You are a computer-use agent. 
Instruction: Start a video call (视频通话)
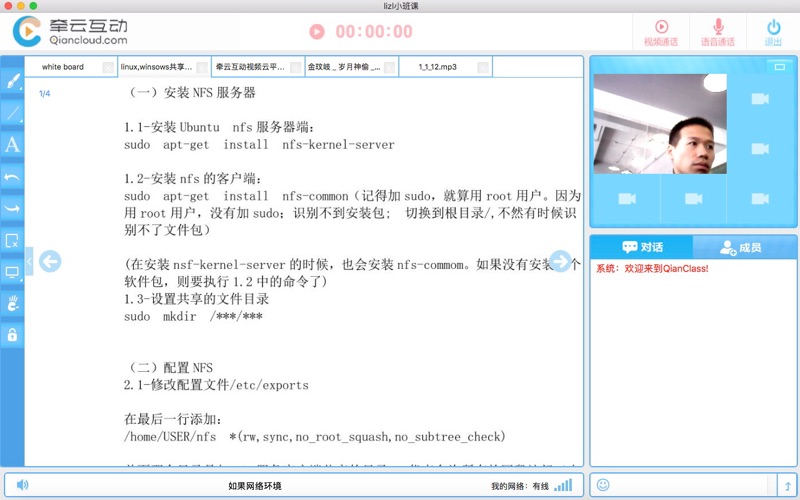pyautogui.click(x=661, y=32)
